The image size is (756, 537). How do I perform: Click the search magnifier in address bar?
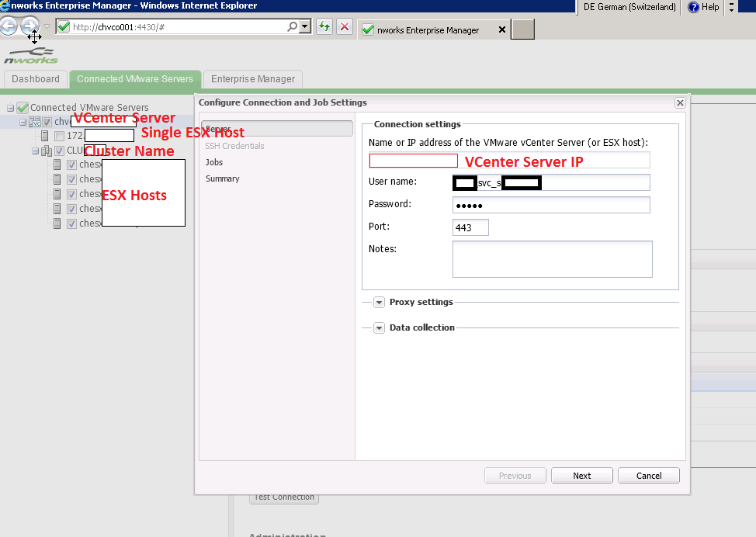coord(292,26)
